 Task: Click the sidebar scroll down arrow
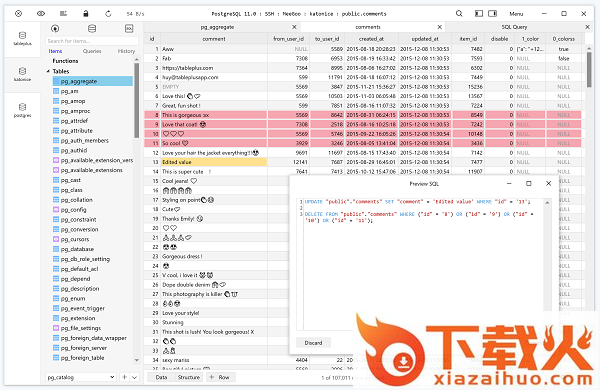137,360
